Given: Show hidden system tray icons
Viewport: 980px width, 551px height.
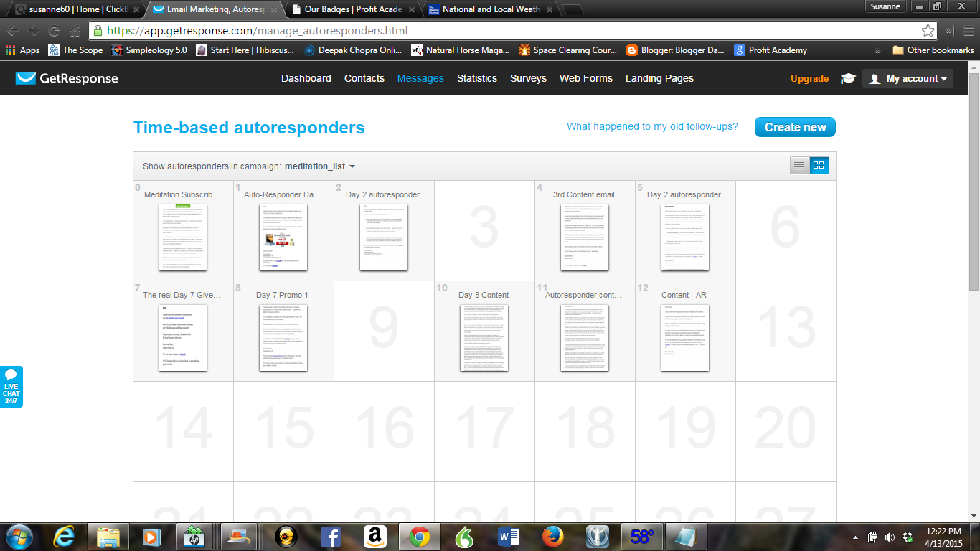Looking at the screenshot, I should pos(856,537).
